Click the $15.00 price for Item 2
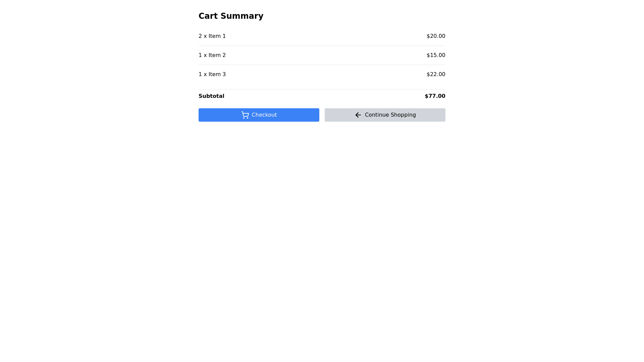Image resolution: width=644 pixels, height=362 pixels. [436, 55]
